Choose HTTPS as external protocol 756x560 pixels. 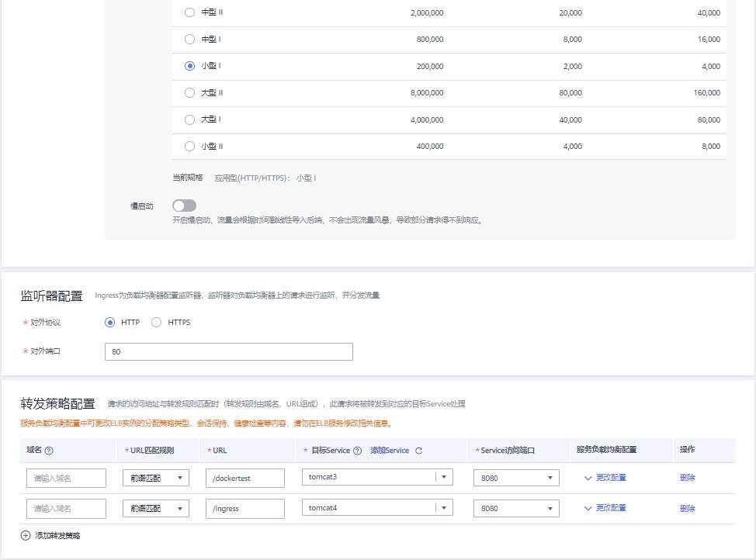tap(156, 323)
